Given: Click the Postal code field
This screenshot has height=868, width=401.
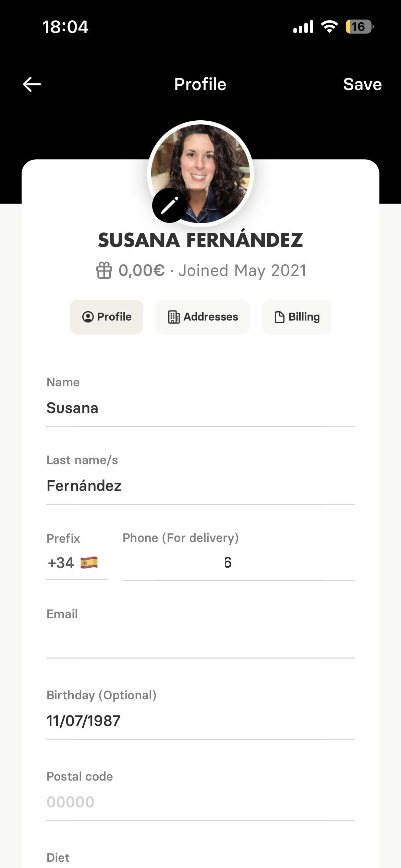Looking at the screenshot, I should pyautogui.click(x=200, y=802).
